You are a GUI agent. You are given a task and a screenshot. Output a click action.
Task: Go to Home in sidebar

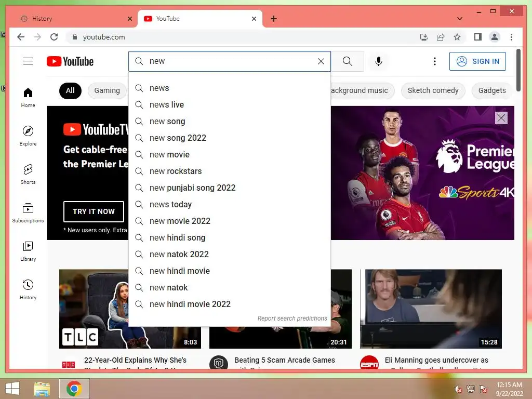(x=28, y=98)
